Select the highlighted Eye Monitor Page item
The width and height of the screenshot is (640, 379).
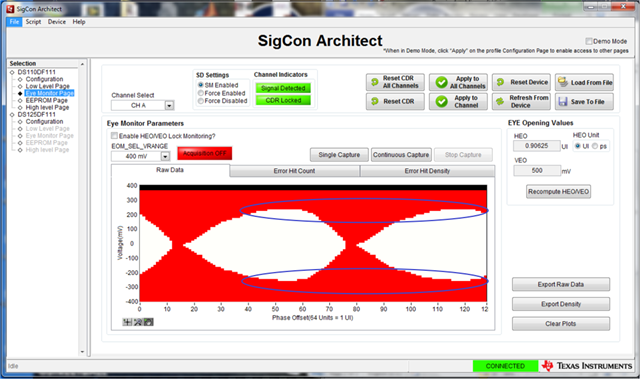[49, 93]
